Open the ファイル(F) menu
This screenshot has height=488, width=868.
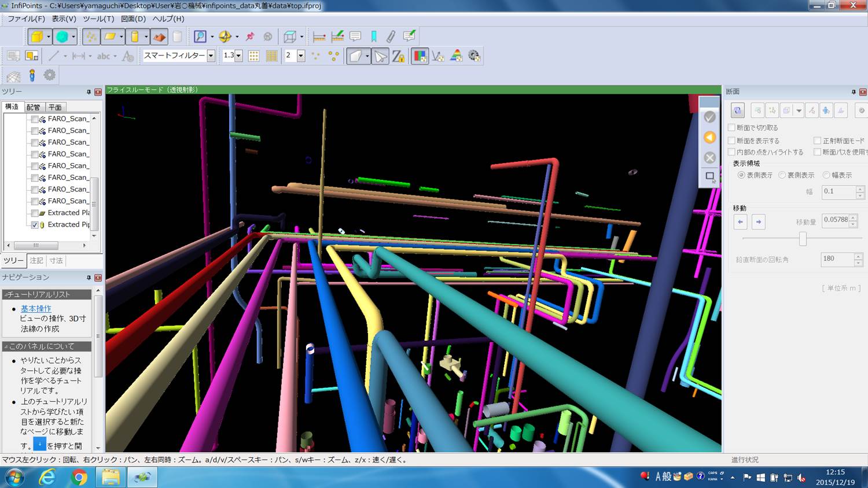[x=26, y=19]
